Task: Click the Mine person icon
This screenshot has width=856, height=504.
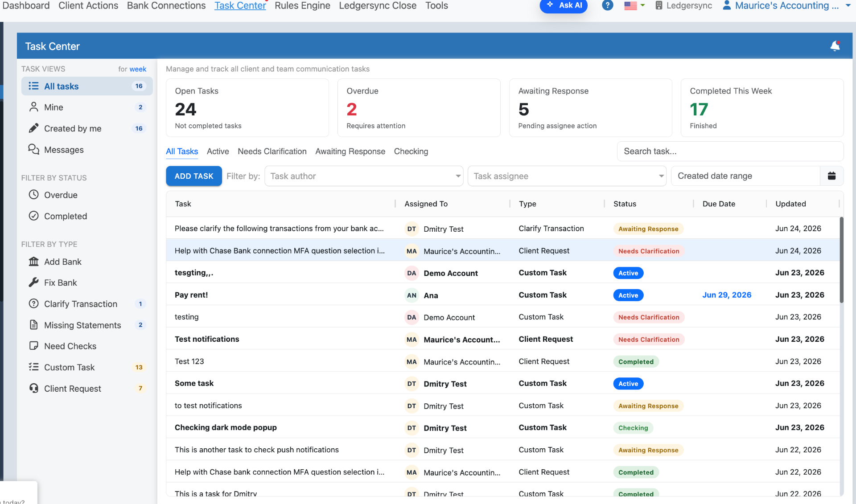Action: click(33, 107)
